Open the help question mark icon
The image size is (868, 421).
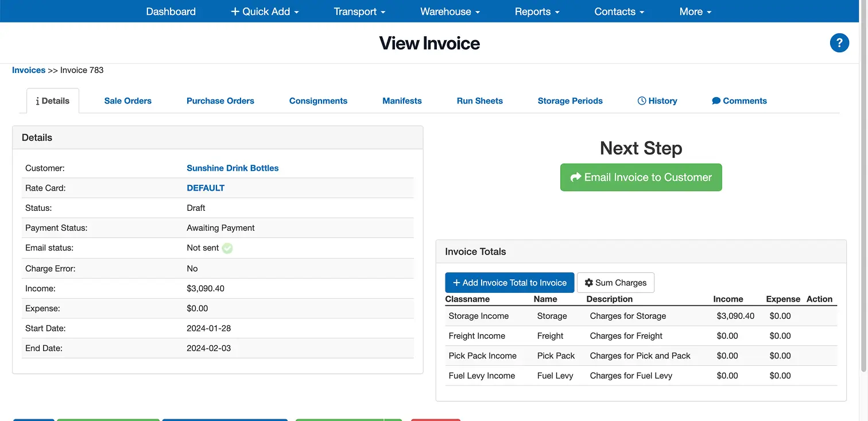(x=839, y=43)
